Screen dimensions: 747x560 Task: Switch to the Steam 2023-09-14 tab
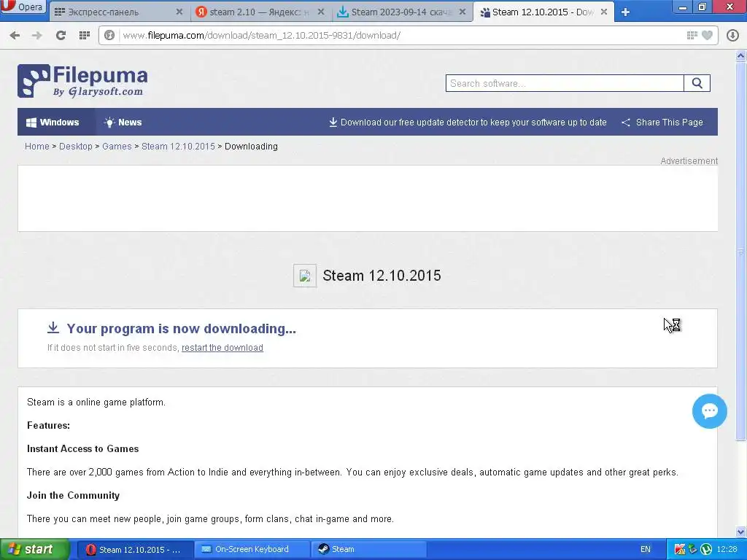pyautogui.click(x=402, y=12)
